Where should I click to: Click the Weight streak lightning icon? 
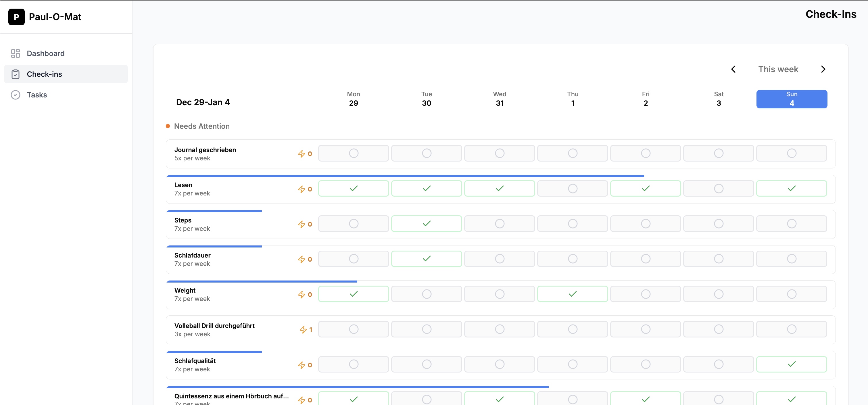coord(301,295)
